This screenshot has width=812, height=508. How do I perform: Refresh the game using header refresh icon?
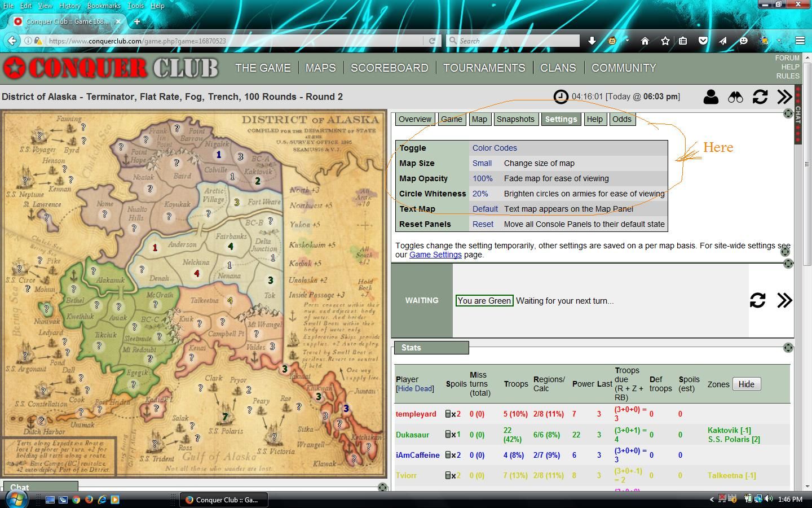click(x=760, y=97)
